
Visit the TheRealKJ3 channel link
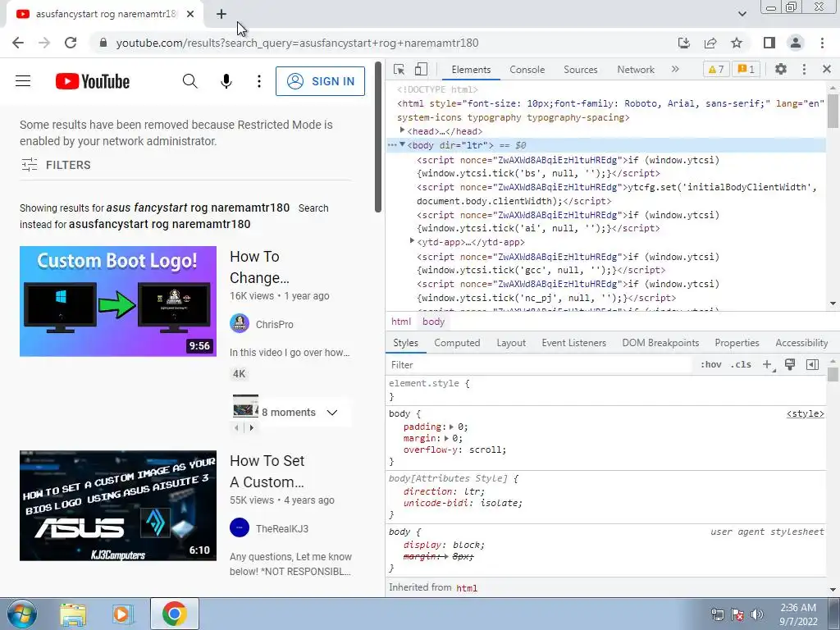(x=282, y=529)
